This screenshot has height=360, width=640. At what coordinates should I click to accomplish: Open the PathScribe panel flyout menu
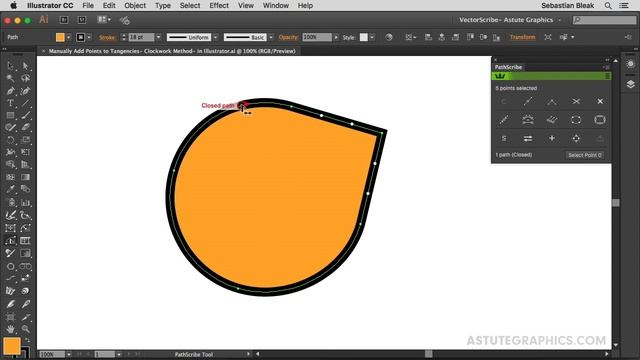coord(606,67)
